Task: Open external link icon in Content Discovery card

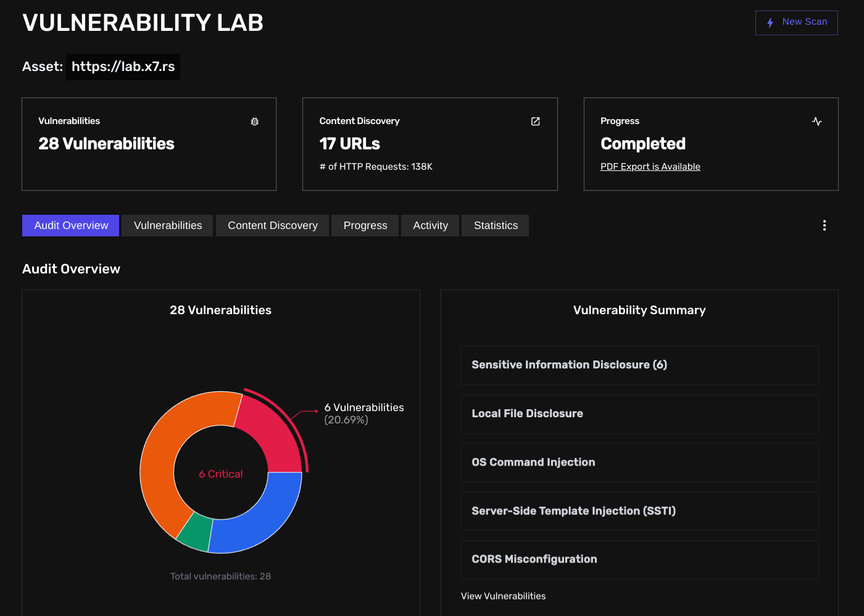Action: tap(536, 122)
